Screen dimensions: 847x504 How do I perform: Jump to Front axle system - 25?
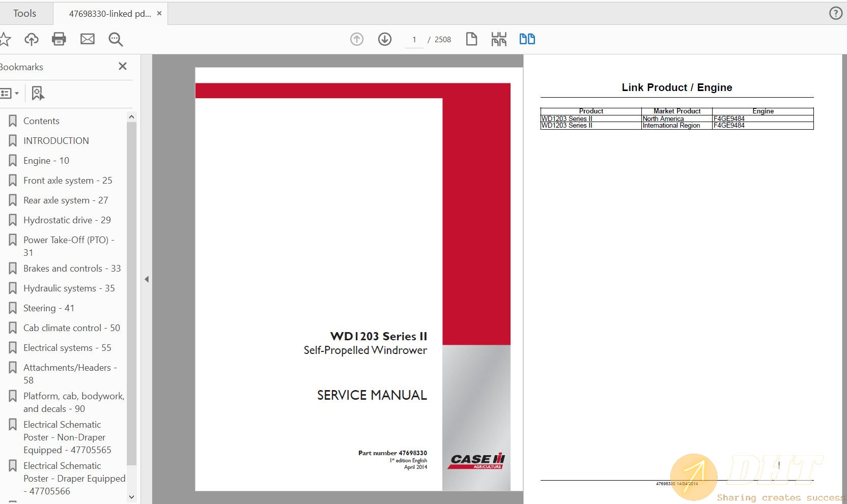click(68, 181)
